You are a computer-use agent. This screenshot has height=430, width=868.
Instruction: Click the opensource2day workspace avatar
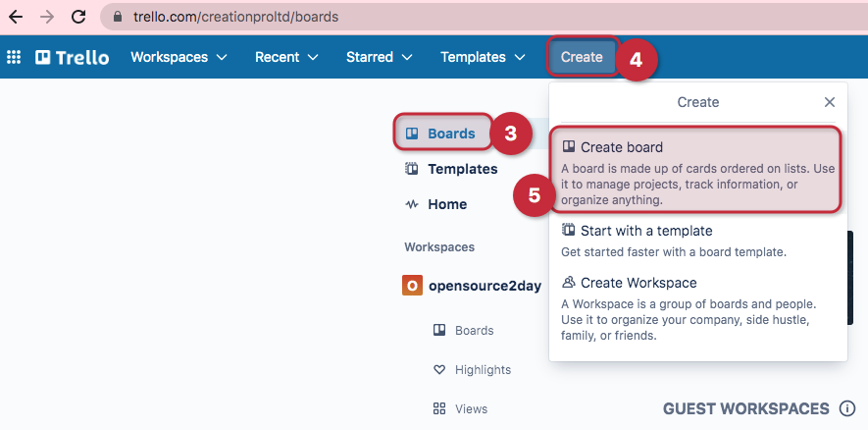(413, 286)
